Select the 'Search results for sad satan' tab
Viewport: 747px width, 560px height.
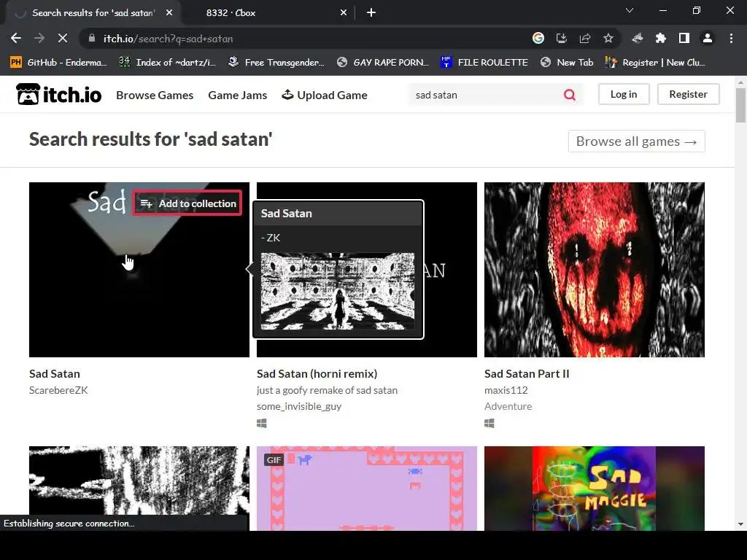pos(93,13)
